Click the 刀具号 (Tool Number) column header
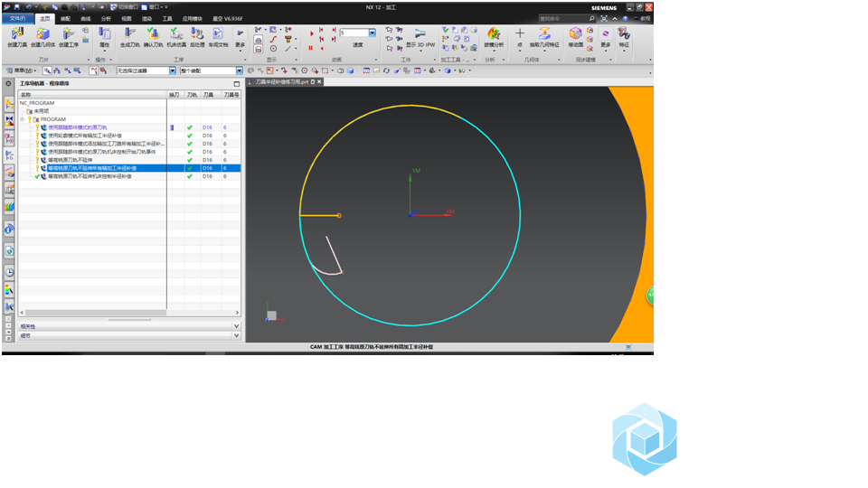The image size is (868, 488). (231, 95)
